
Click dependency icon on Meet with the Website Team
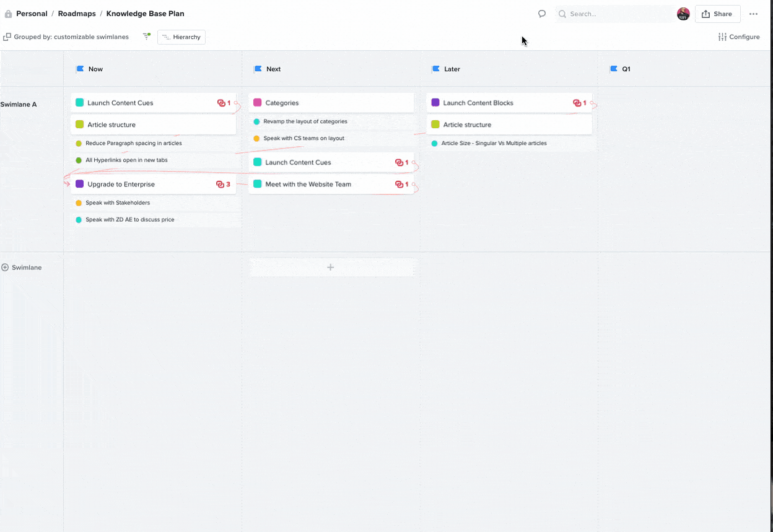coord(399,184)
